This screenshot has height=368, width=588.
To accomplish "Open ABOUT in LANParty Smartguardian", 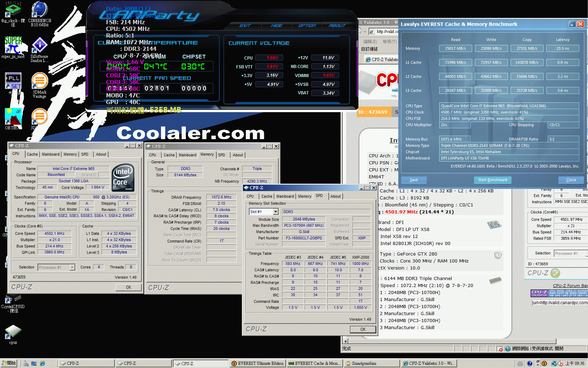I will (337, 26).
